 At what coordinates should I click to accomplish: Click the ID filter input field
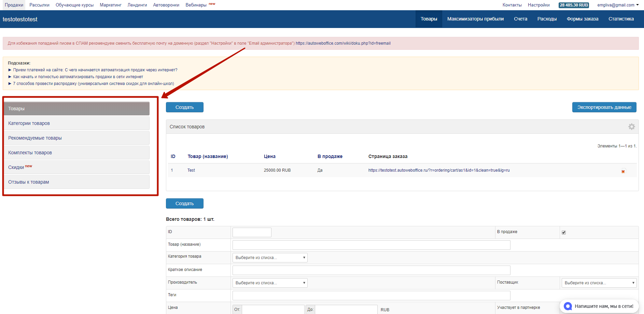(252, 232)
